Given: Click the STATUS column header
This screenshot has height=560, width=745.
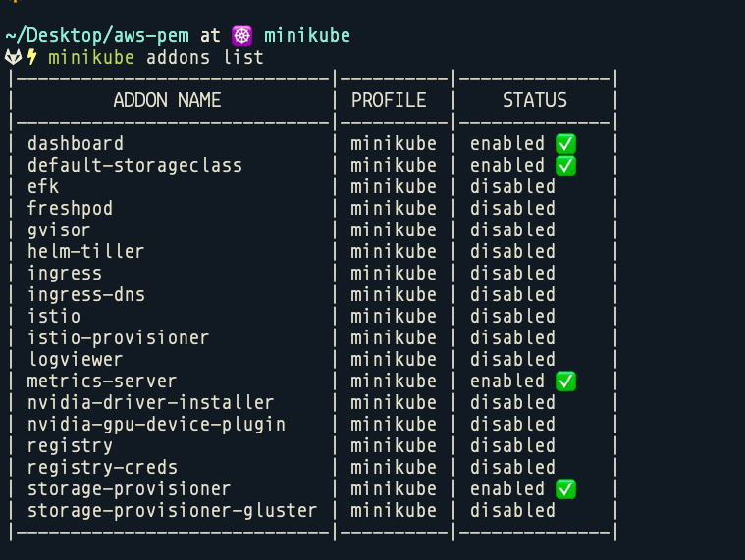Looking at the screenshot, I should tap(535, 100).
